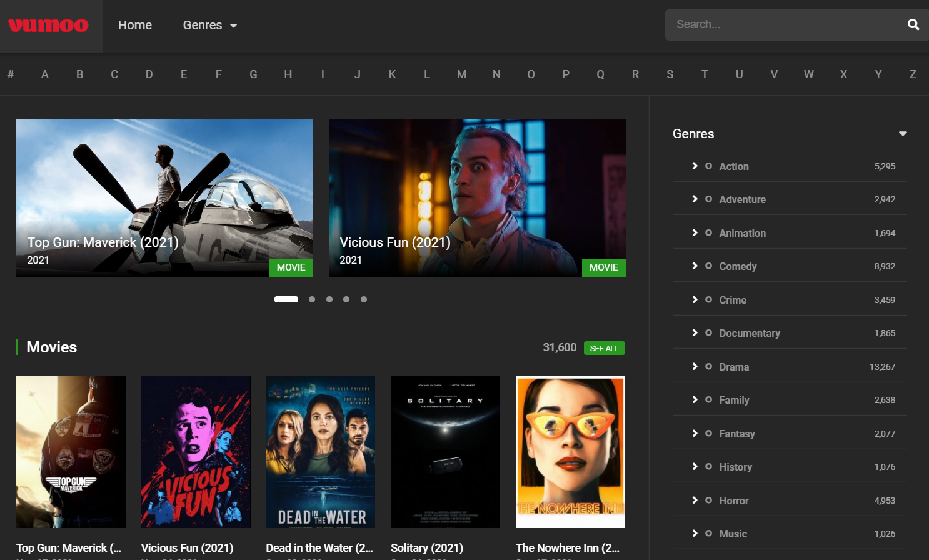This screenshot has width=929, height=560.
Task: Open the Animation genre link
Action: [x=742, y=233]
